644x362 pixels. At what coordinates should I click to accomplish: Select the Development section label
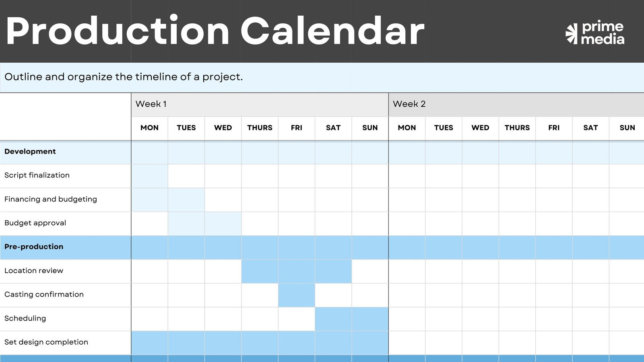tap(30, 152)
